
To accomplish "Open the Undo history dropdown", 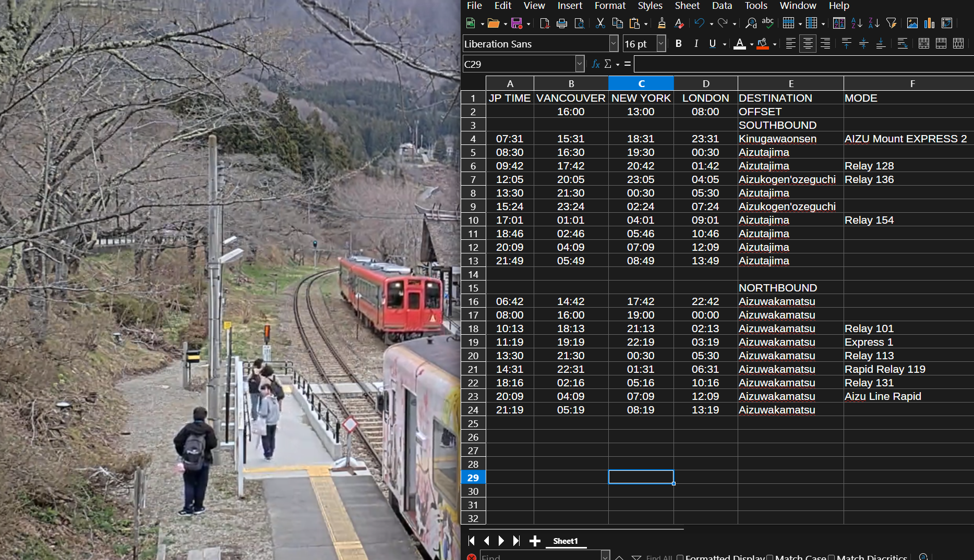I will pyautogui.click(x=711, y=23).
